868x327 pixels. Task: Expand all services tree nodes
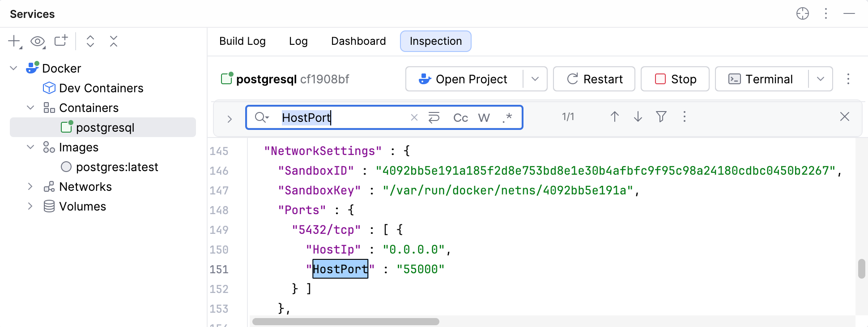coord(90,41)
